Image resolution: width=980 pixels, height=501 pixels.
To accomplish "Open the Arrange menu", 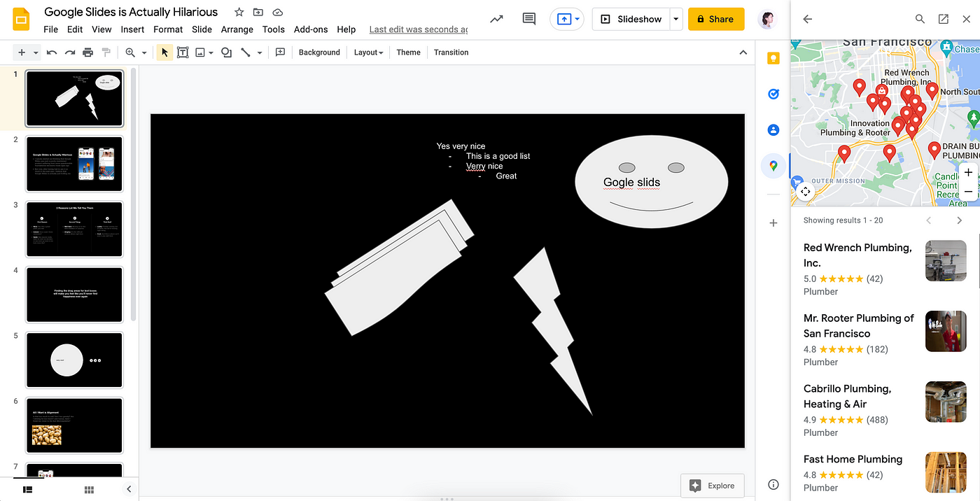I will (x=237, y=29).
